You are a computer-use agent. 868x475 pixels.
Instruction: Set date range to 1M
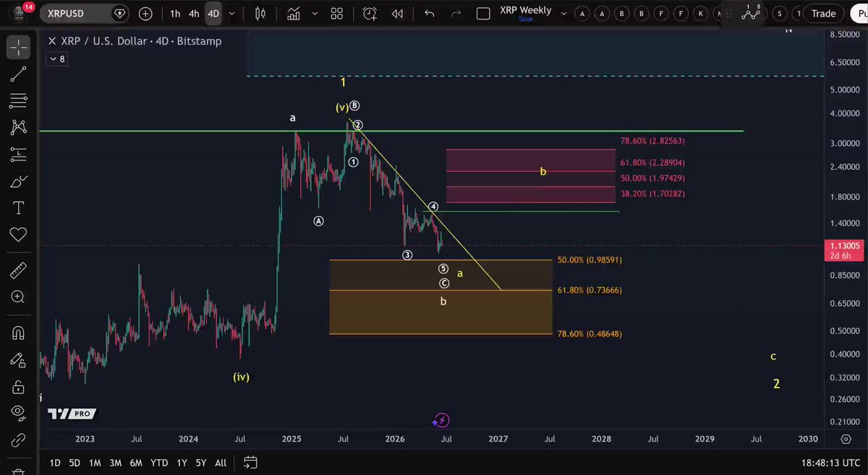[95, 463]
